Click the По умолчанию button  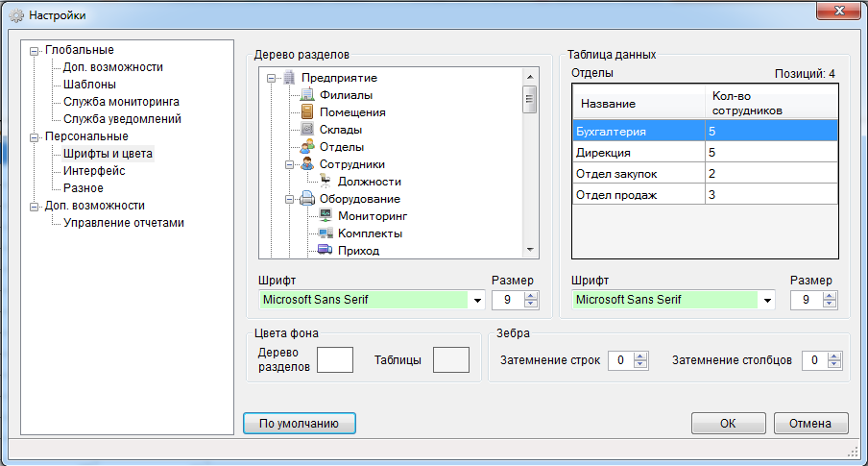[300, 424]
